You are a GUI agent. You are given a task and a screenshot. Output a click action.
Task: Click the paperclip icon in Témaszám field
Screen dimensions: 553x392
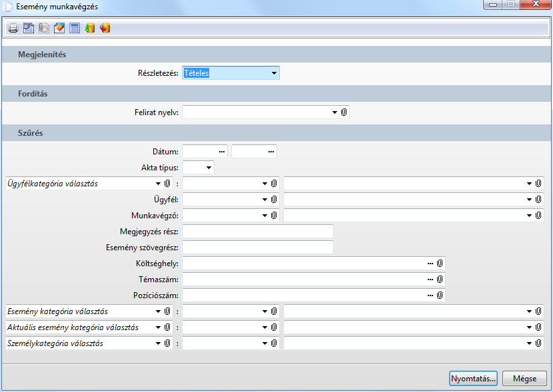point(440,280)
